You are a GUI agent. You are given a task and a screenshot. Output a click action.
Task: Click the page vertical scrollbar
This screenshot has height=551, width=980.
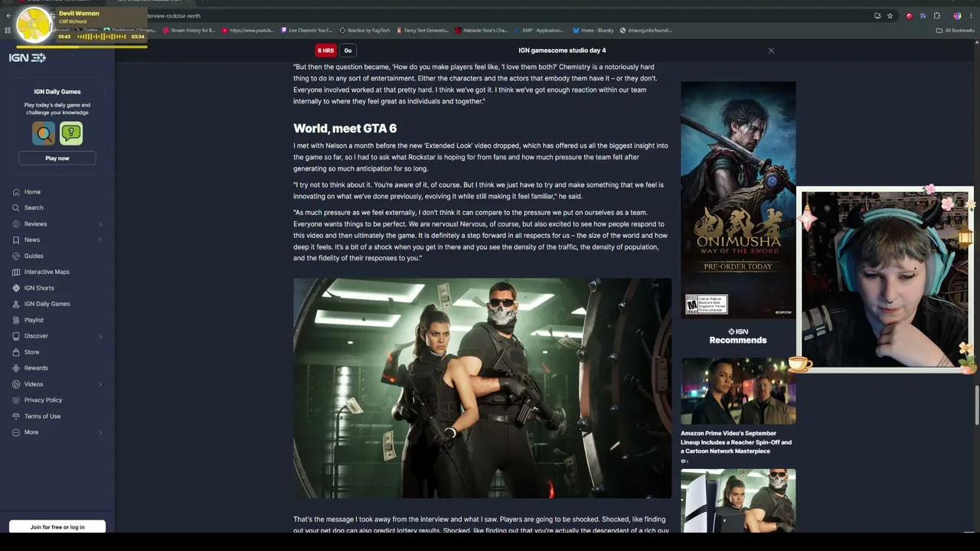tap(976, 405)
